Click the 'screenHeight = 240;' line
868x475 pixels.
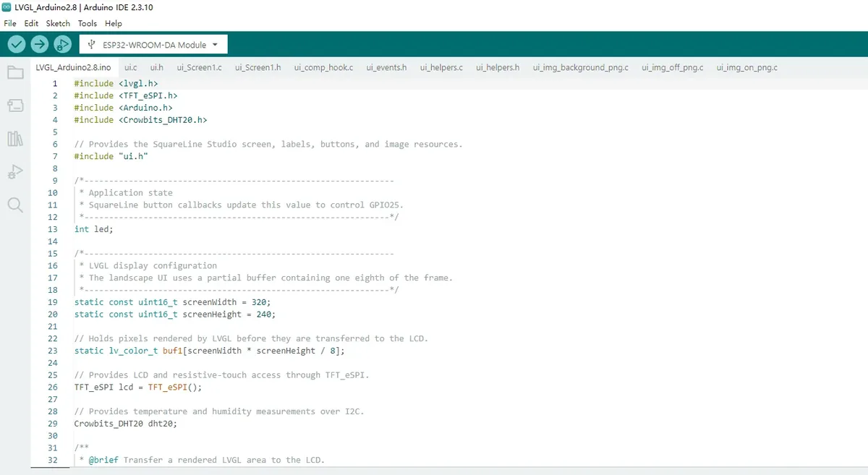[175, 314]
